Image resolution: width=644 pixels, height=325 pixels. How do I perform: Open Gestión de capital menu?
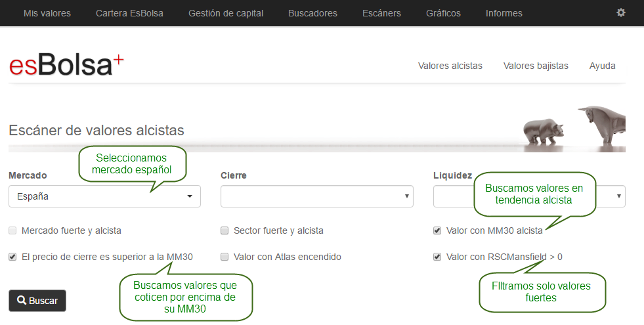[226, 13]
